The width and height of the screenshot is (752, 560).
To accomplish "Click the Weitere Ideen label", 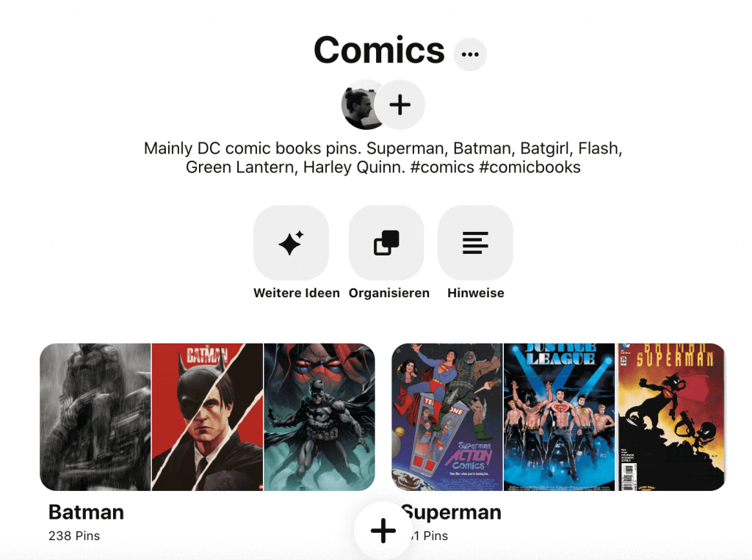I will click(297, 293).
